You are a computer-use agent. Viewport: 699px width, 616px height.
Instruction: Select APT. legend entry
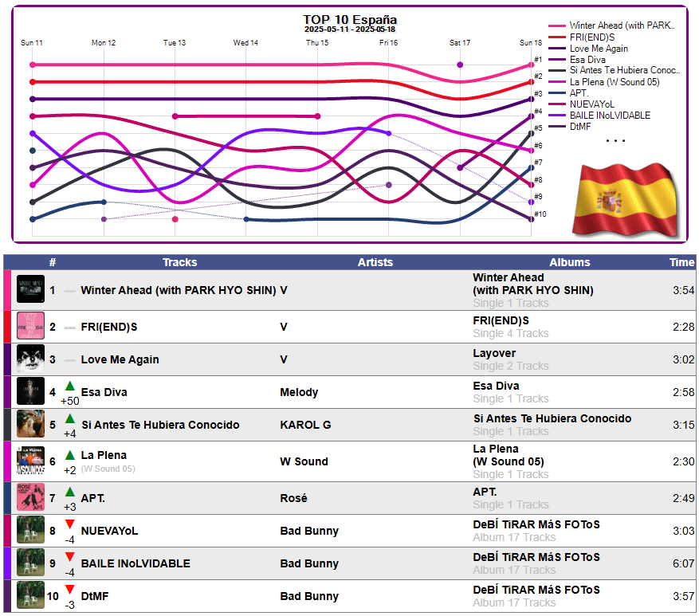pos(569,93)
